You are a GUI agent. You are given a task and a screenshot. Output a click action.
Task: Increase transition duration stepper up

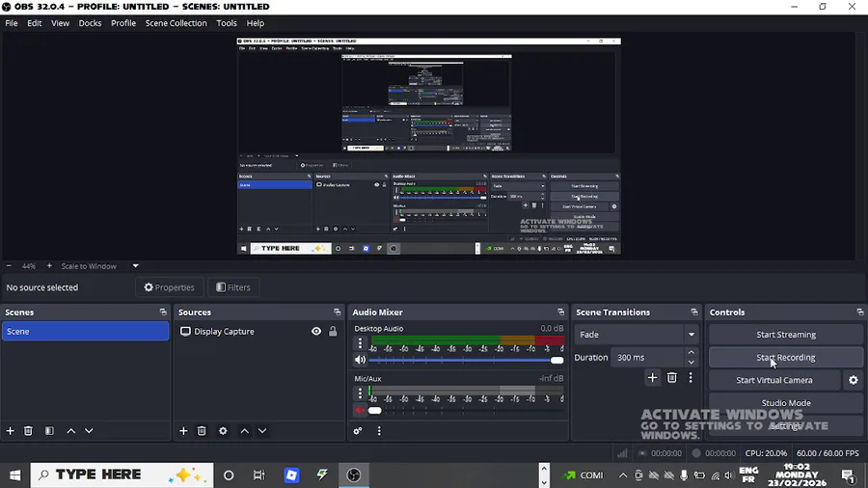[691, 352]
